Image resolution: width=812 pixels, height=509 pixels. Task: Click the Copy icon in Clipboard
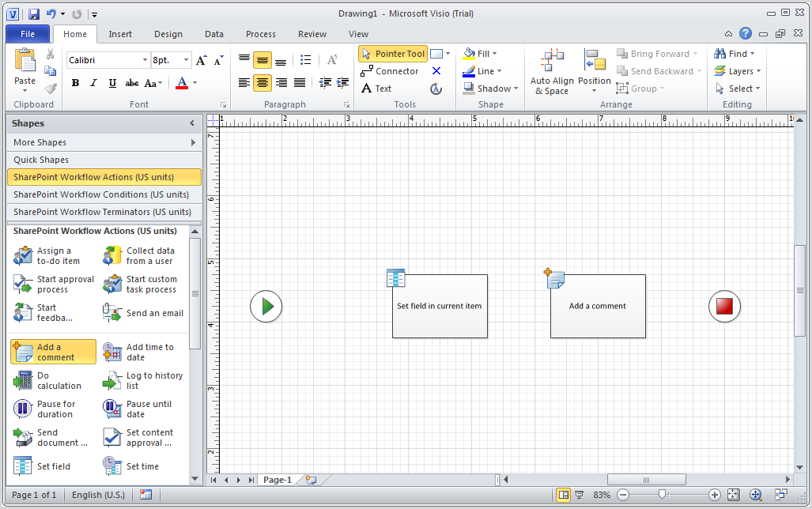[51, 71]
